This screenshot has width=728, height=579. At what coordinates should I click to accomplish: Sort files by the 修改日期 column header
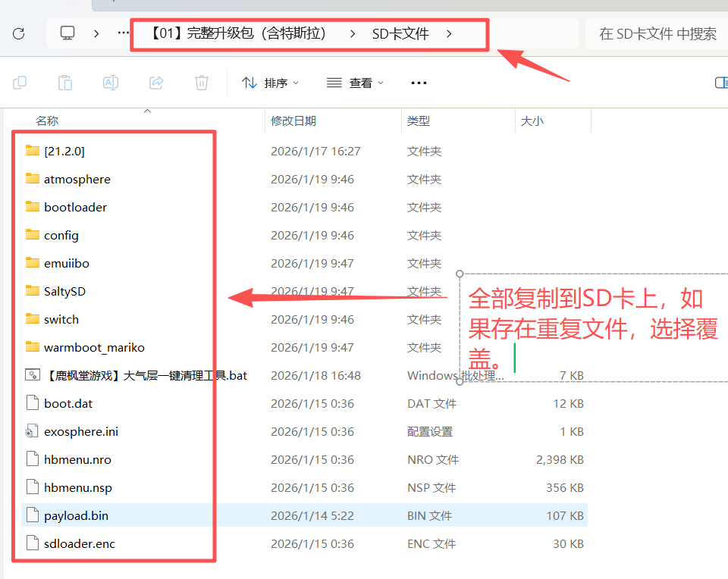[x=294, y=120]
